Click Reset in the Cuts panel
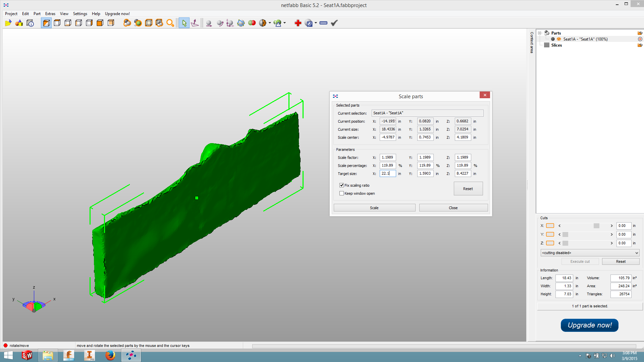Viewport: 644px width, 362px height. click(621, 261)
